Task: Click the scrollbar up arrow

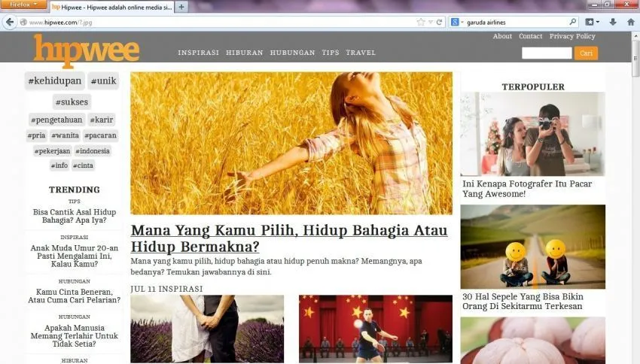Action: (635, 36)
